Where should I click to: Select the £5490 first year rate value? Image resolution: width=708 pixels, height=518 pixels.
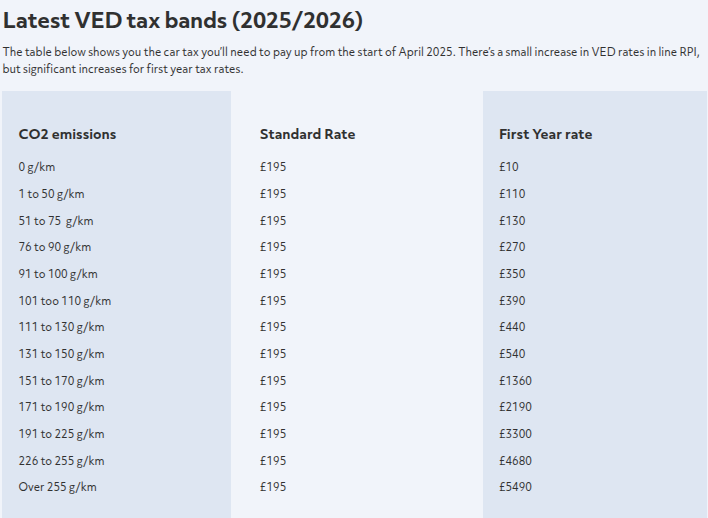click(x=515, y=487)
